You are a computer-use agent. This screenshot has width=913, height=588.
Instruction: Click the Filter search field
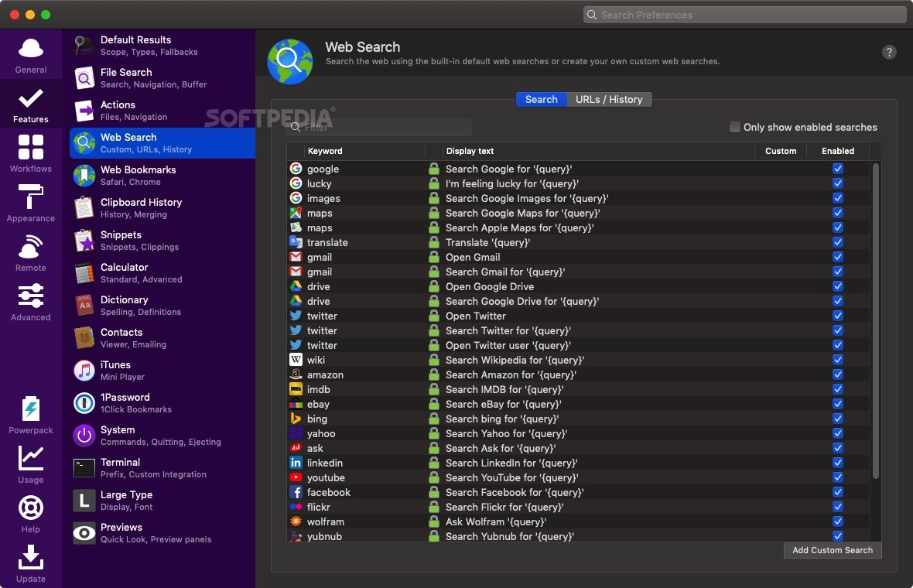(x=379, y=127)
